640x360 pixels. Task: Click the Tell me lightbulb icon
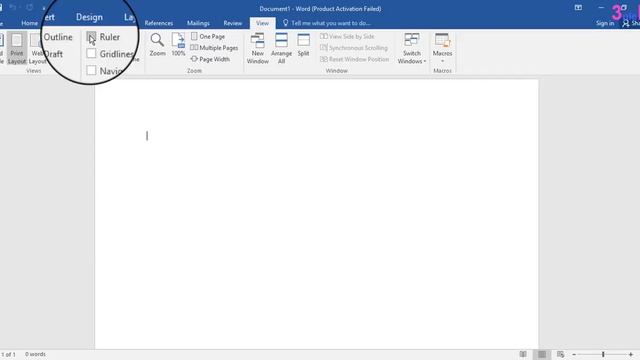click(x=286, y=23)
